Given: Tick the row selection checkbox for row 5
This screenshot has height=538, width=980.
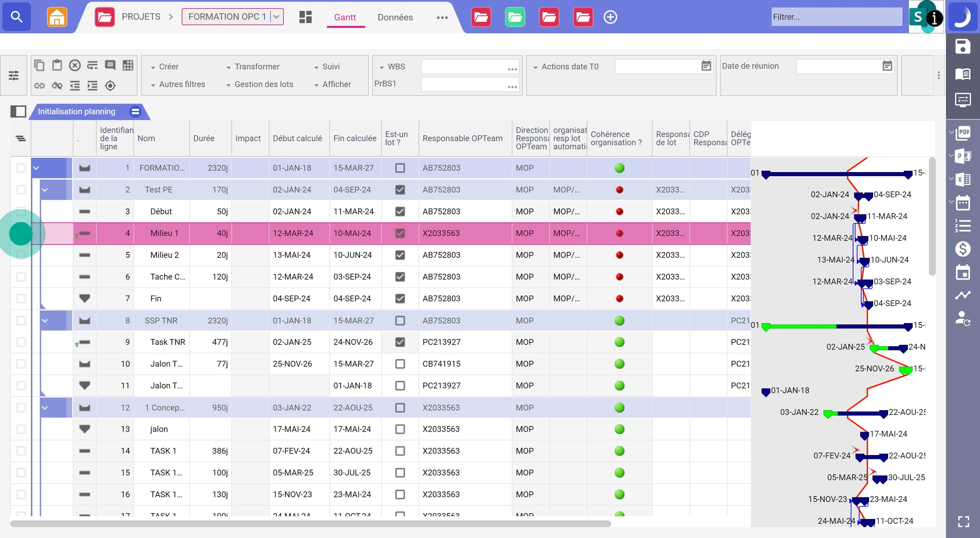Looking at the screenshot, I should click(21, 255).
